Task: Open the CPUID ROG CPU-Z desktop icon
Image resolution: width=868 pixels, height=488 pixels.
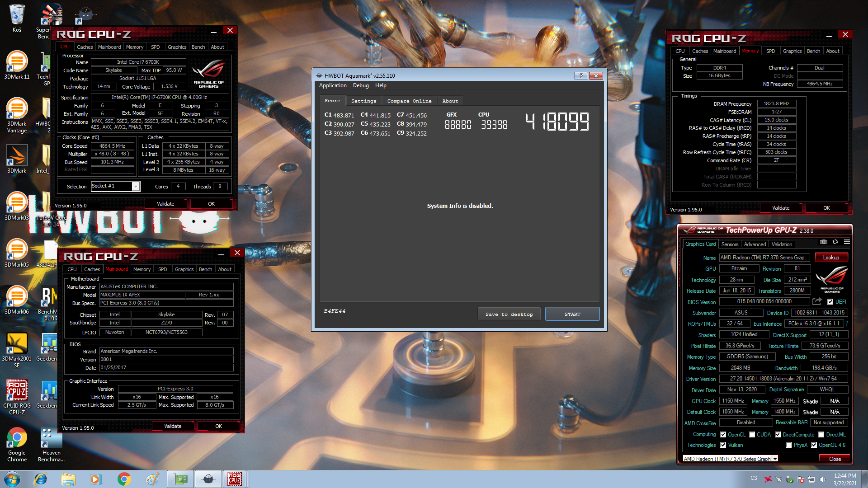Action: click(17, 398)
